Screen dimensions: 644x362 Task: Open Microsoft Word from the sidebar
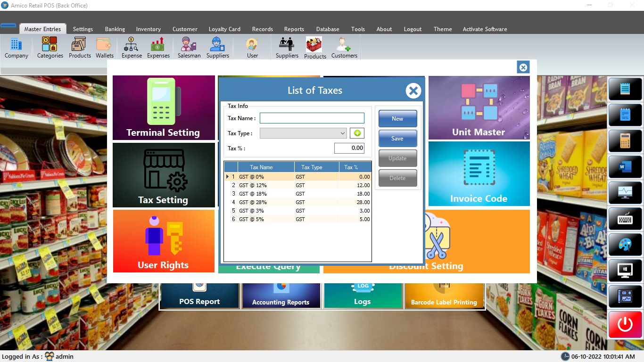click(x=625, y=167)
